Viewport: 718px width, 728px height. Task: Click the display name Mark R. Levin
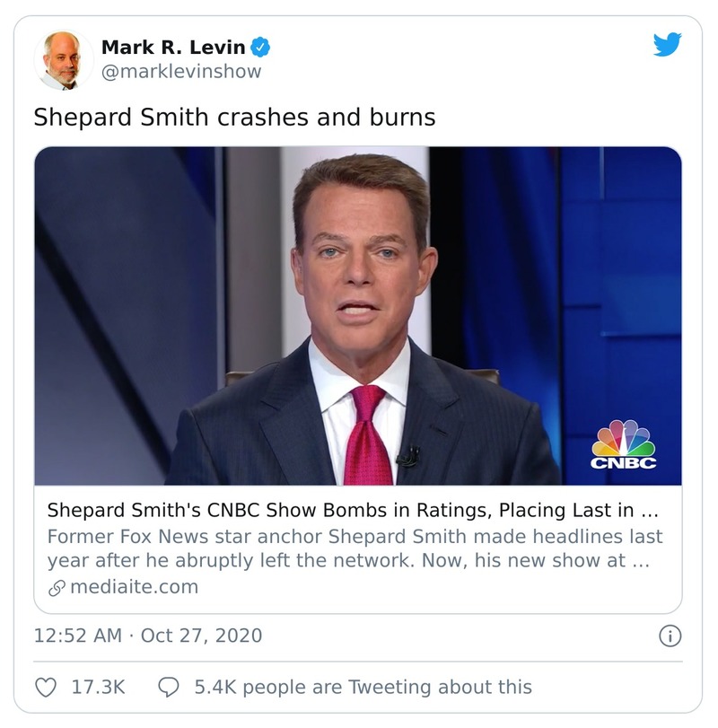pos(173,47)
